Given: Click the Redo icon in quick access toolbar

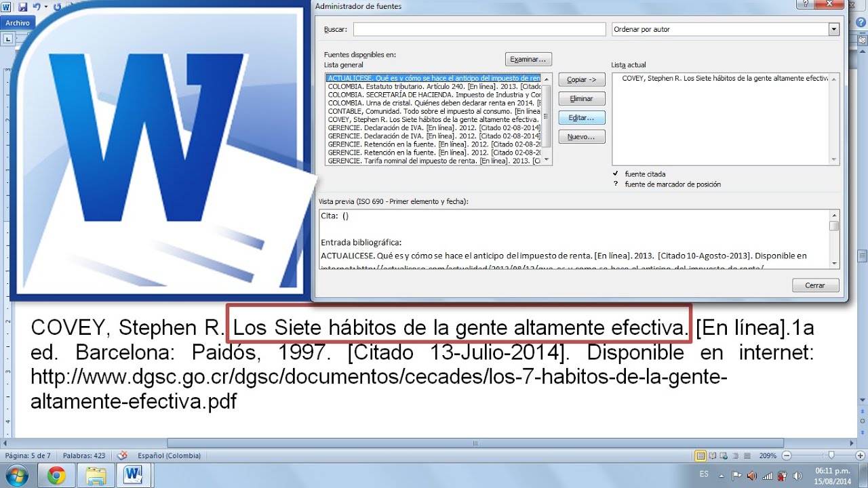Looking at the screenshot, I should click(x=56, y=7).
